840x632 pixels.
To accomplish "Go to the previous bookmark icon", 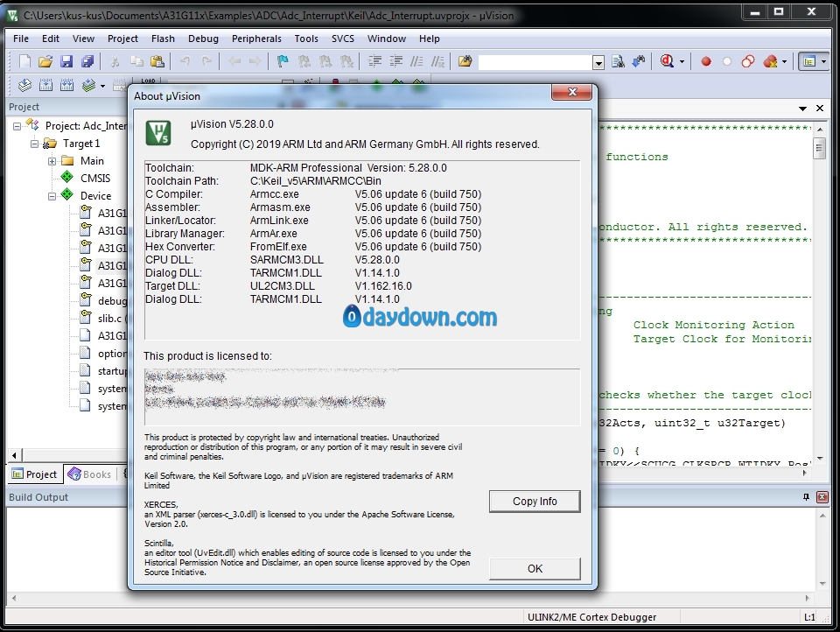I will pyautogui.click(x=304, y=61).
